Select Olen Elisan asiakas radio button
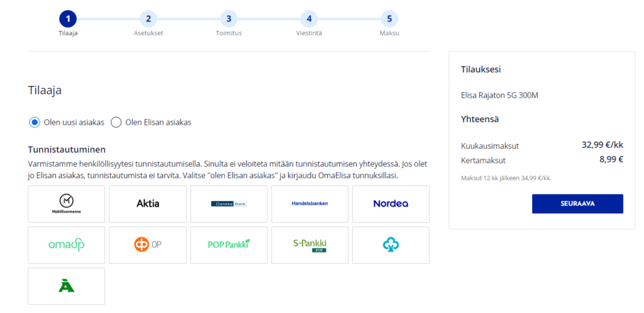The width and height of the screenshot is (644, 313). (116, 123)
